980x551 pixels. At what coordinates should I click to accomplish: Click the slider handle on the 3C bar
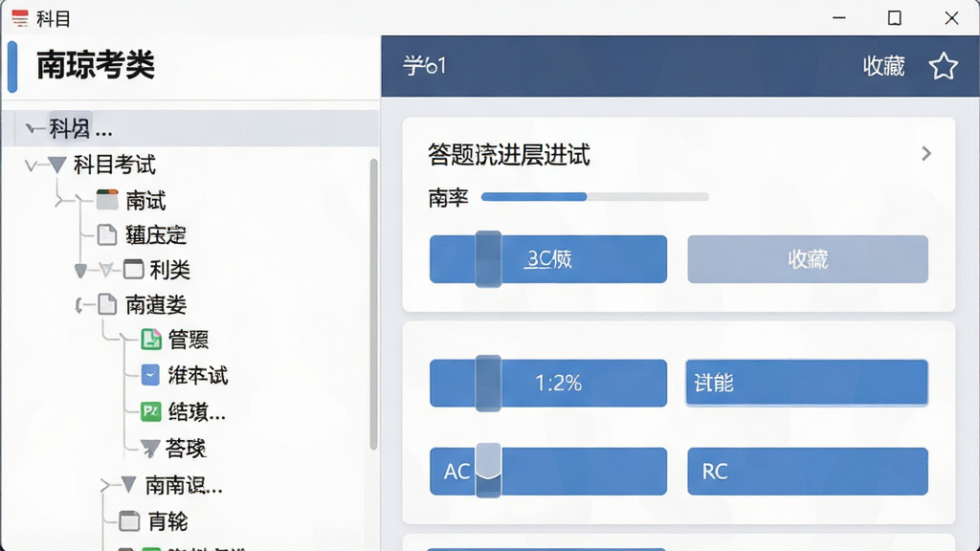point(488,259)
